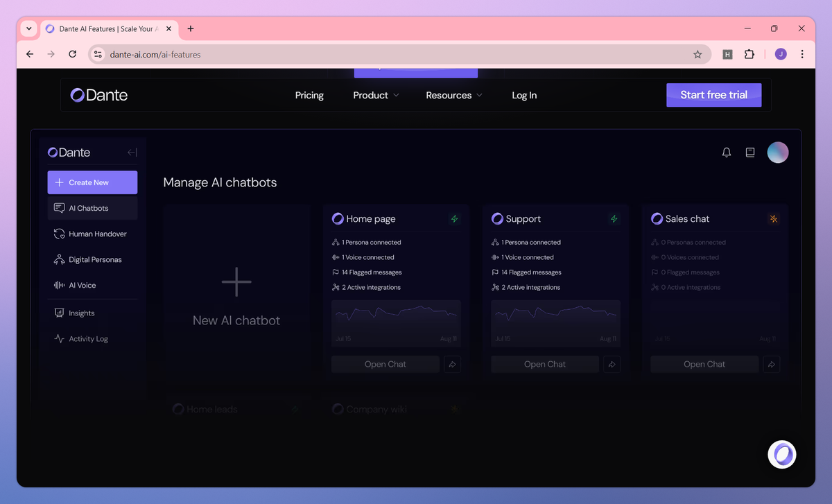
Task: Click Support green lightning status icon
Action: click(x=614, y=218)
